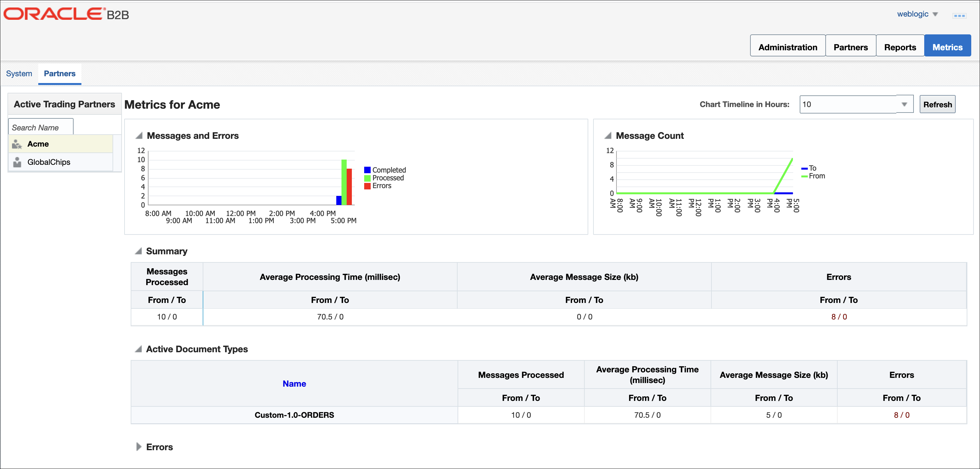Click the average message size 5 / 0 cell
The image size is (980, 469).
click(x=774, y=415)
